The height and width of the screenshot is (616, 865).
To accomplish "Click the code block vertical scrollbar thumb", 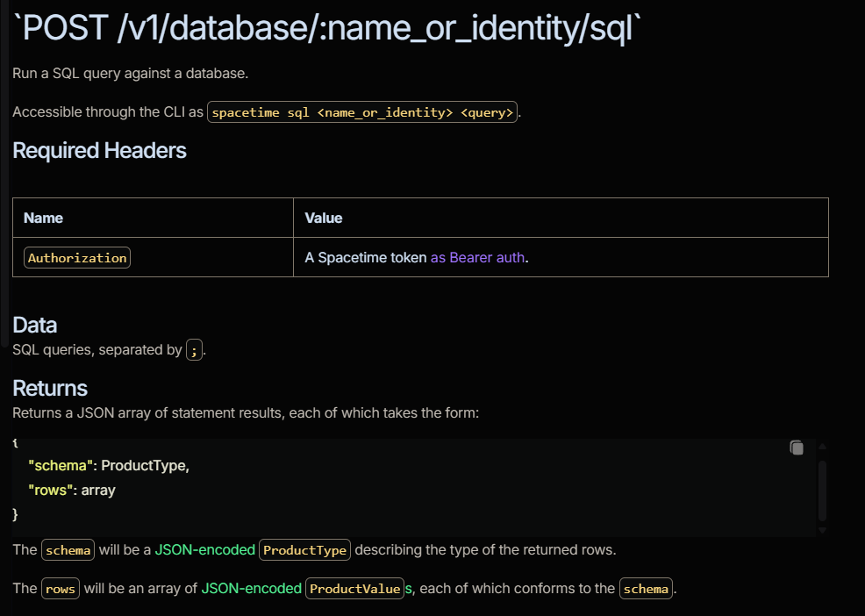I will (x=822, y=491).
